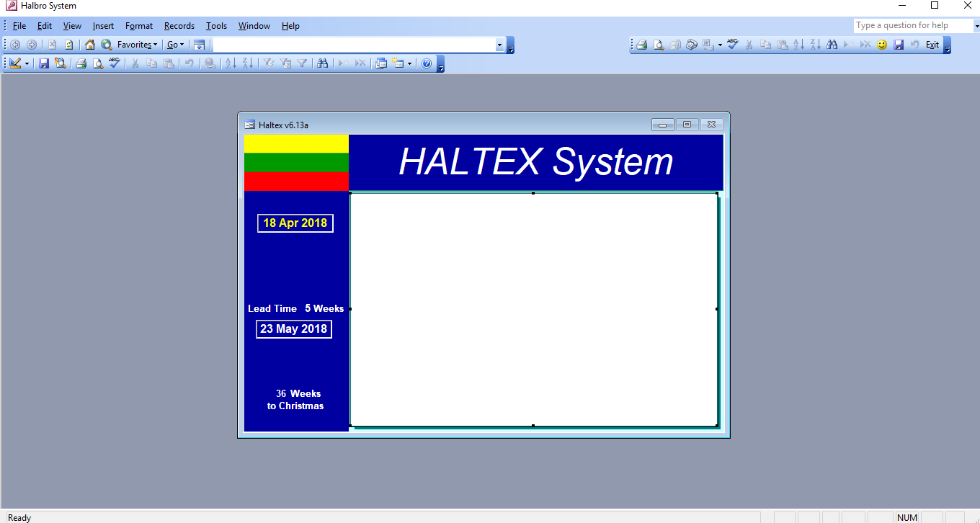
Task: Click Spelling check in the Exit toolbar
Action: point(732,45)
